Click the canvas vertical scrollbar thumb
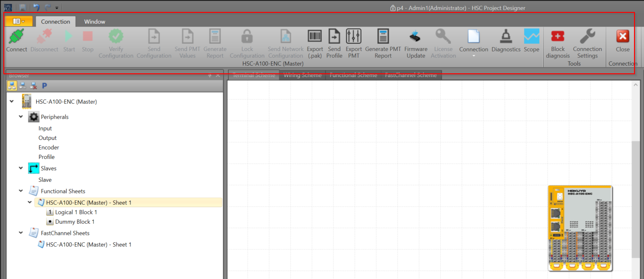644x279 pixels. tap(636, 200)
